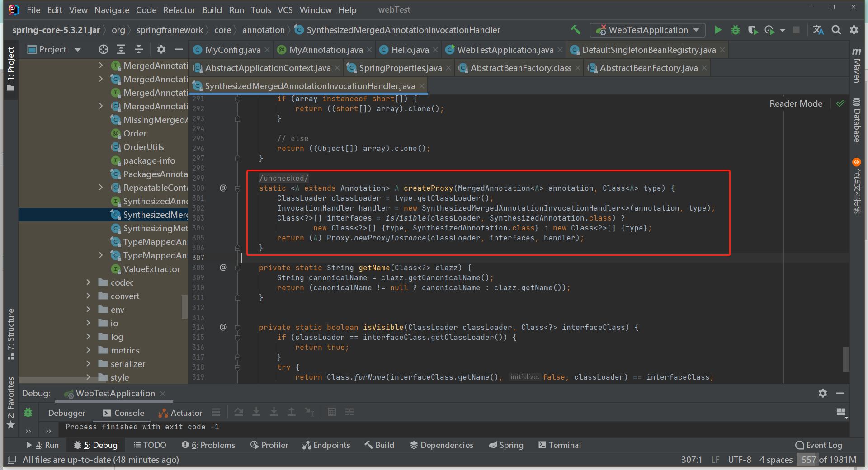The image size is (868, 470).
Task: Minimize the Debug tool window
Action: coord(840,393)
